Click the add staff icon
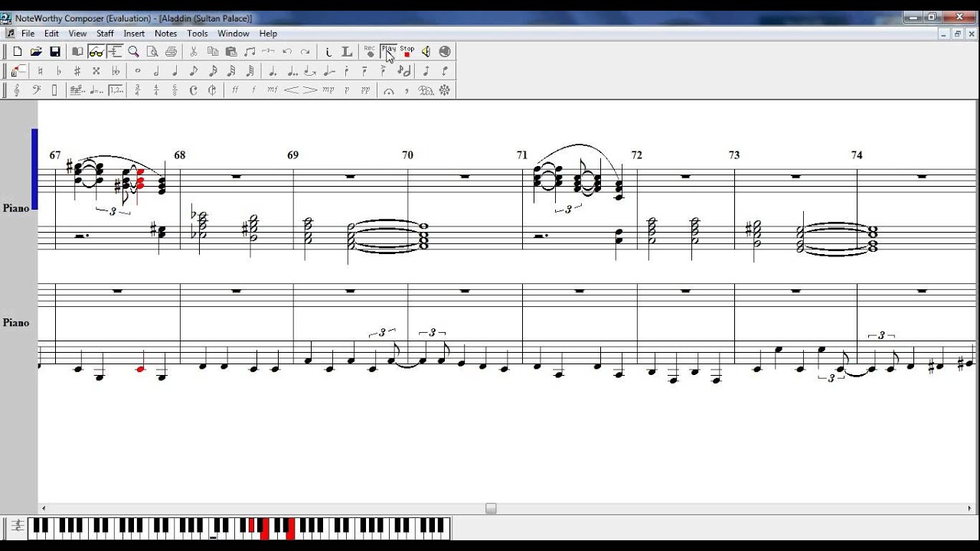 [x=18, y=70]
